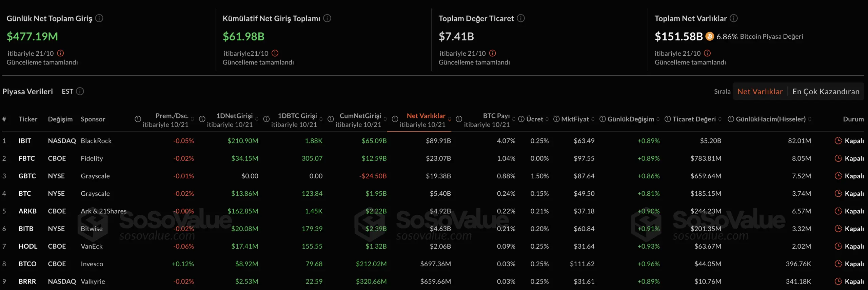Open the info icon next to EST
Image resolution: width=868 pixels, height=290 pixels.
[x=80, y=91]
